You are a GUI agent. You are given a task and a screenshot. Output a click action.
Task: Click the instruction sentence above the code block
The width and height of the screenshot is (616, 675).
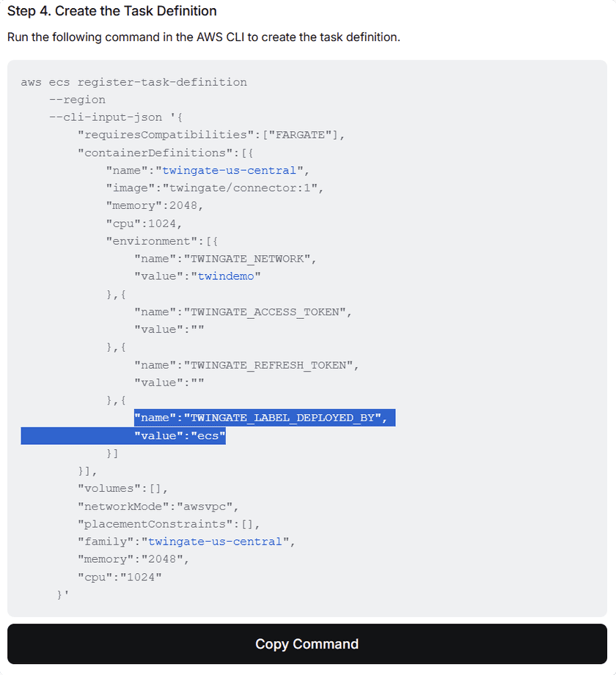point(202,37)
